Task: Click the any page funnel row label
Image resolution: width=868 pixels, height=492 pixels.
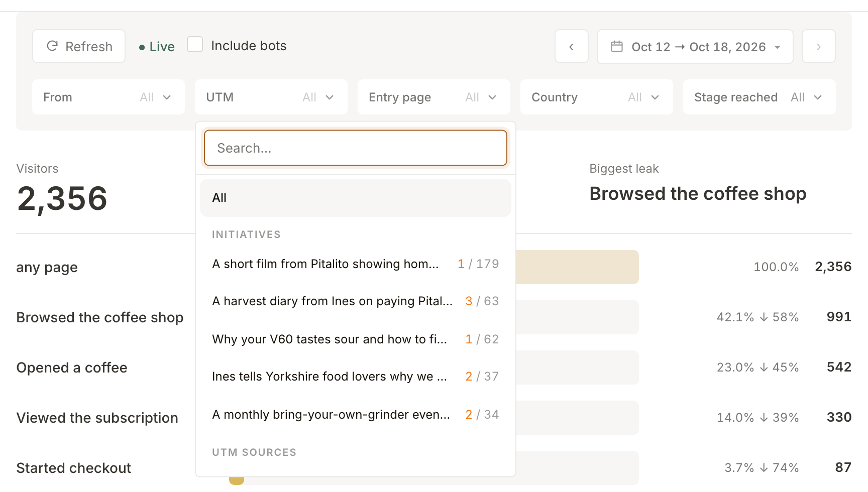Action: [47, 267]
